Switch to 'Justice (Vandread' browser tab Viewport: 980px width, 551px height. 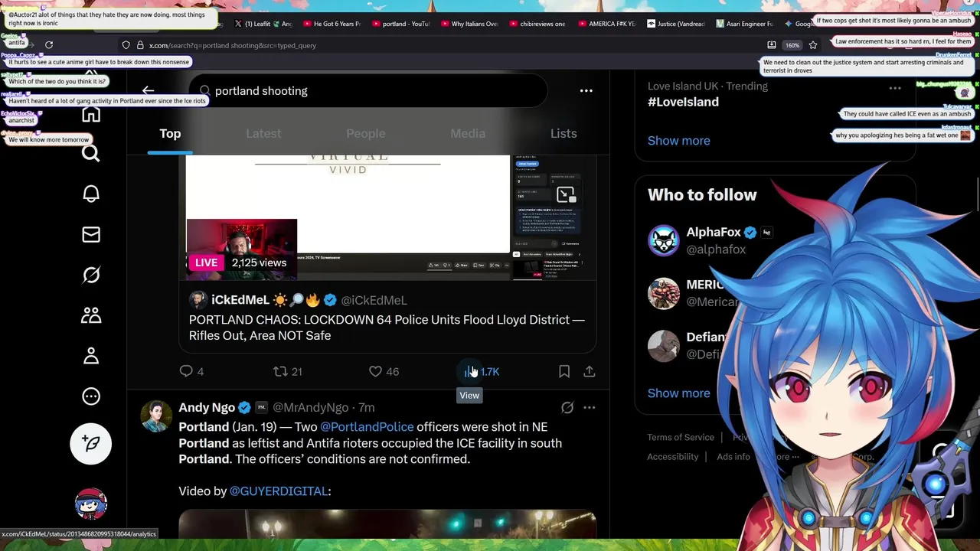tap(676, 24)
